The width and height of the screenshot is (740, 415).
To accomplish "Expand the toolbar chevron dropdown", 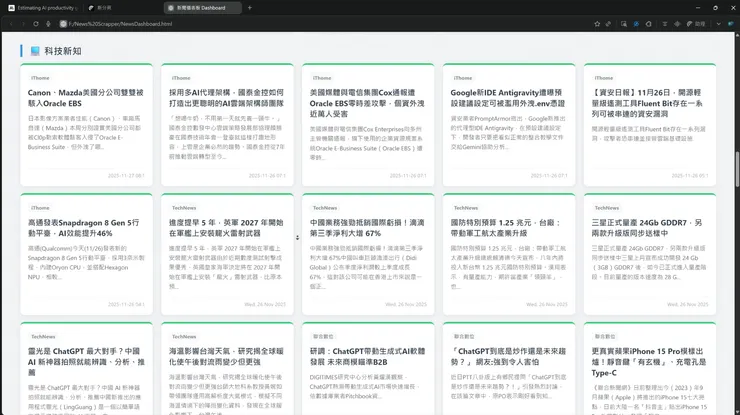I will tap(718, 24).
